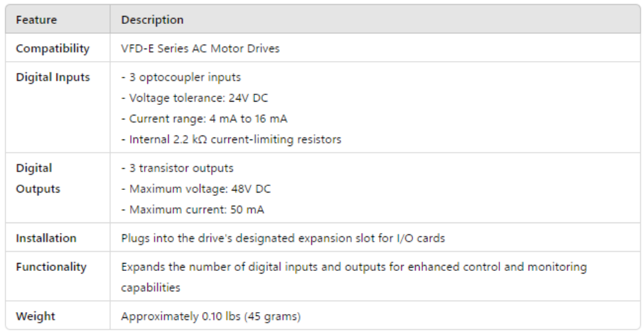Click the 3 transistor outputs line
The height and width of the screenshot is (332, 644).
177,168
